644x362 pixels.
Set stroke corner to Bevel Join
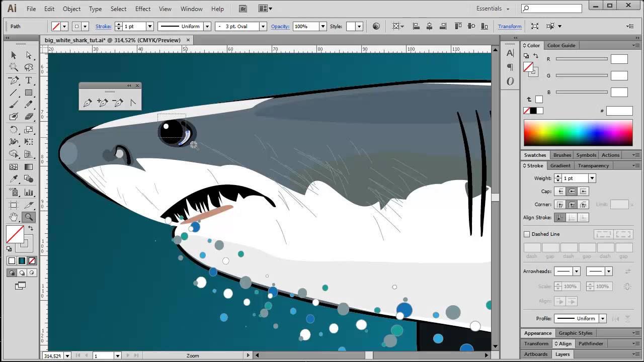(583, 204)
